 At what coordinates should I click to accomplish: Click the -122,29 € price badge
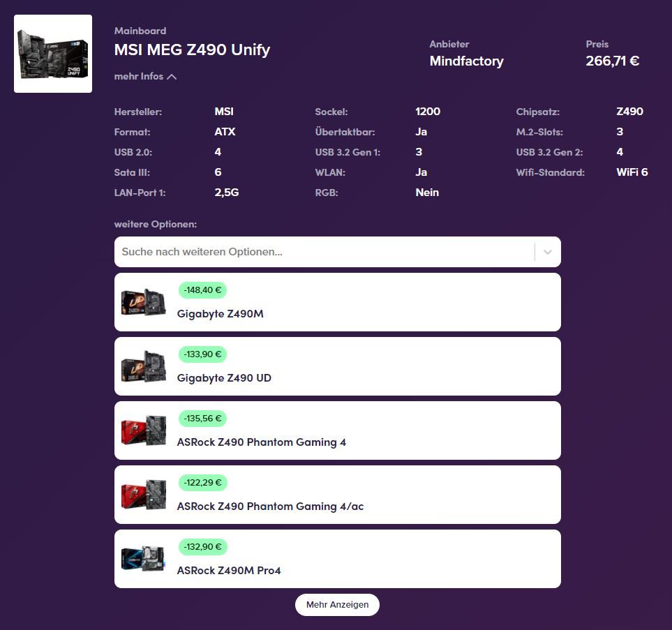[x=202, y=483]
